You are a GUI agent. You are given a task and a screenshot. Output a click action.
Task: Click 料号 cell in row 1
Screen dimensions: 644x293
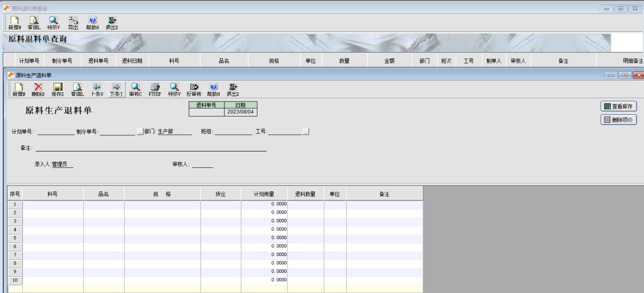(x=53, y=204)
